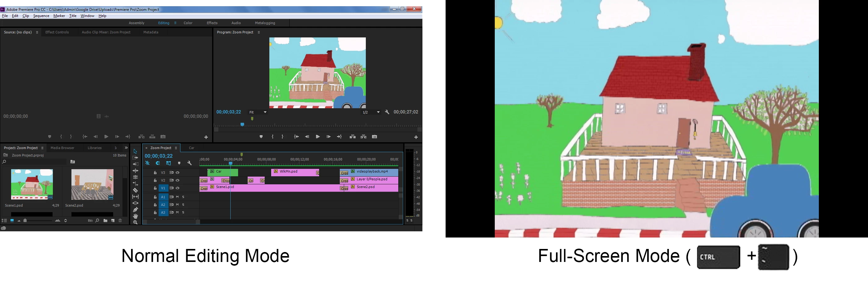This screenshot has height=304, width=868.
Task: Toggle V3 track output eye
Action: [177, 173]
